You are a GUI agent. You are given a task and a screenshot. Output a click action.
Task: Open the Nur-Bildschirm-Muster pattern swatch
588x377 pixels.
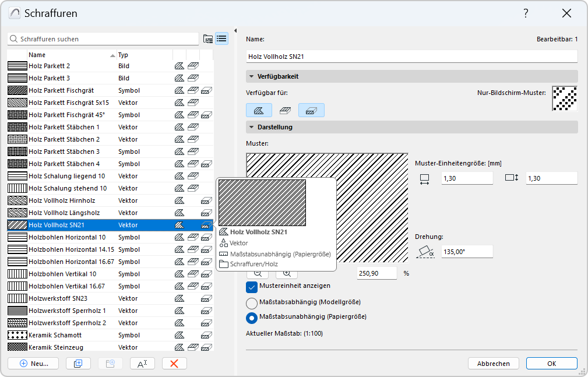(565, 98)
